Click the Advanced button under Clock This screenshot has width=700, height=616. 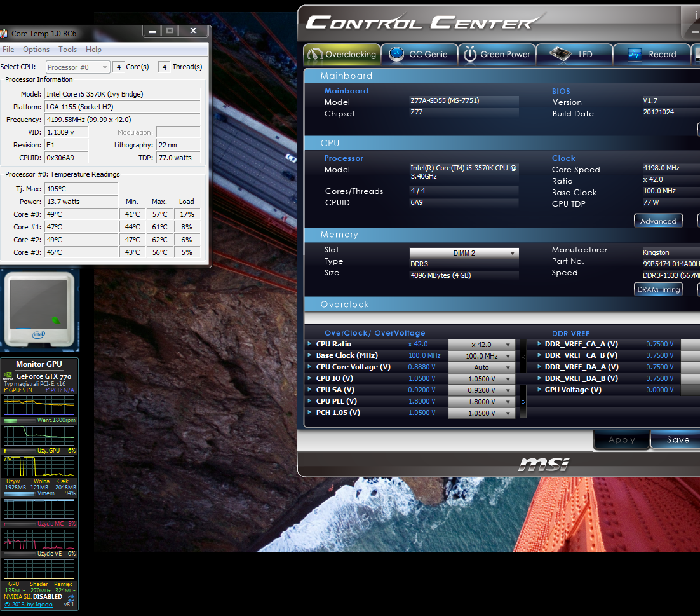[x=658, y=221]
